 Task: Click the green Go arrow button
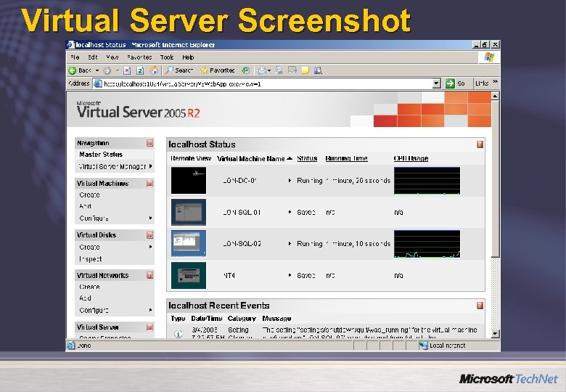[x=450, y=83]
